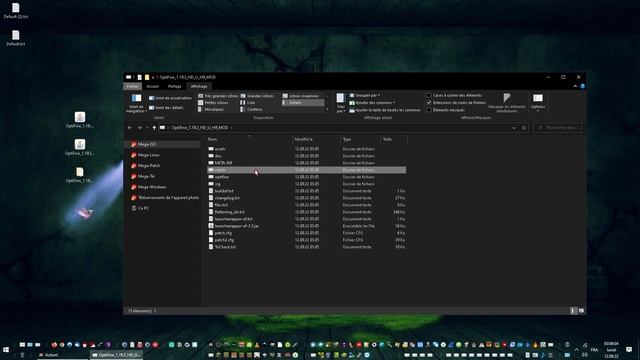Click the address bar path field
This screenshot has width=640, height=360.
pos(335,128)
